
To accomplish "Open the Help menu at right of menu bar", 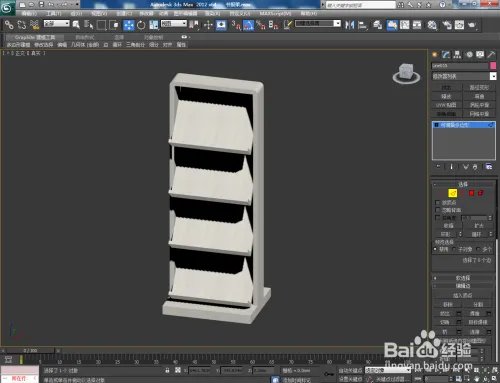I will tap(309, 13).
